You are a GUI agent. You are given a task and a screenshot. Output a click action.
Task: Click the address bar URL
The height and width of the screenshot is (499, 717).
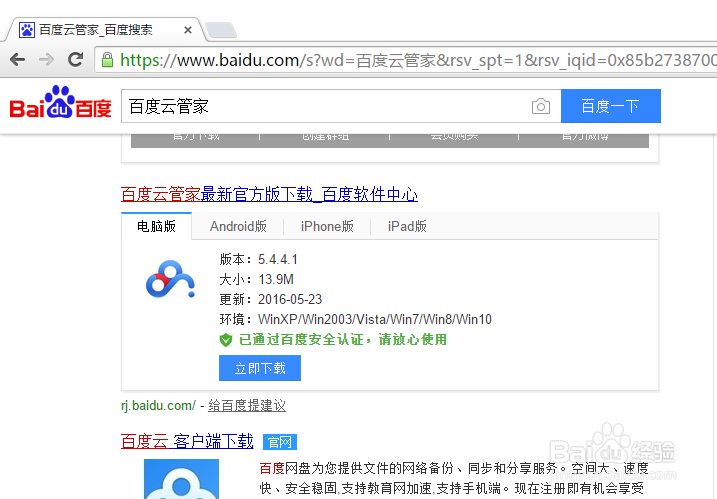416,60
